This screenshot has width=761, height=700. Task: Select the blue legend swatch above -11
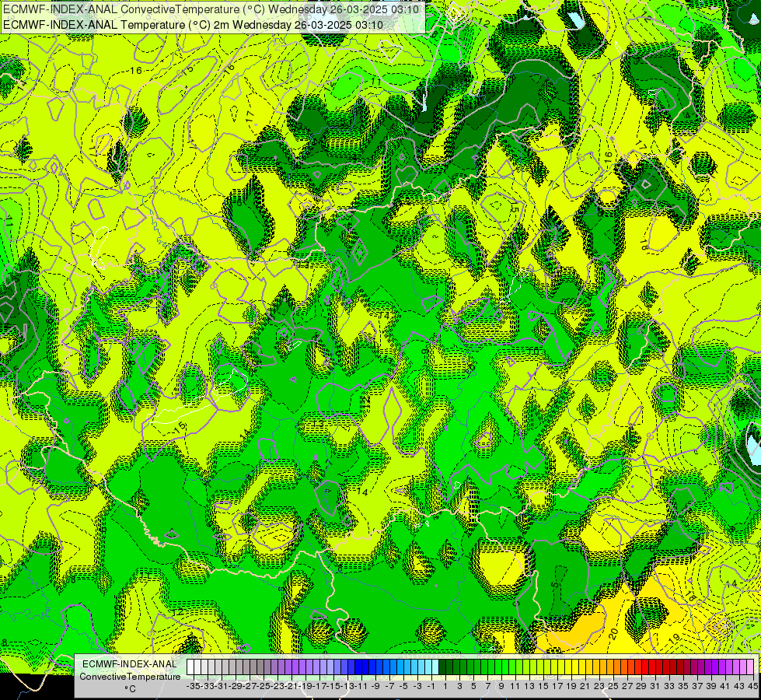[x=358, y=667]
